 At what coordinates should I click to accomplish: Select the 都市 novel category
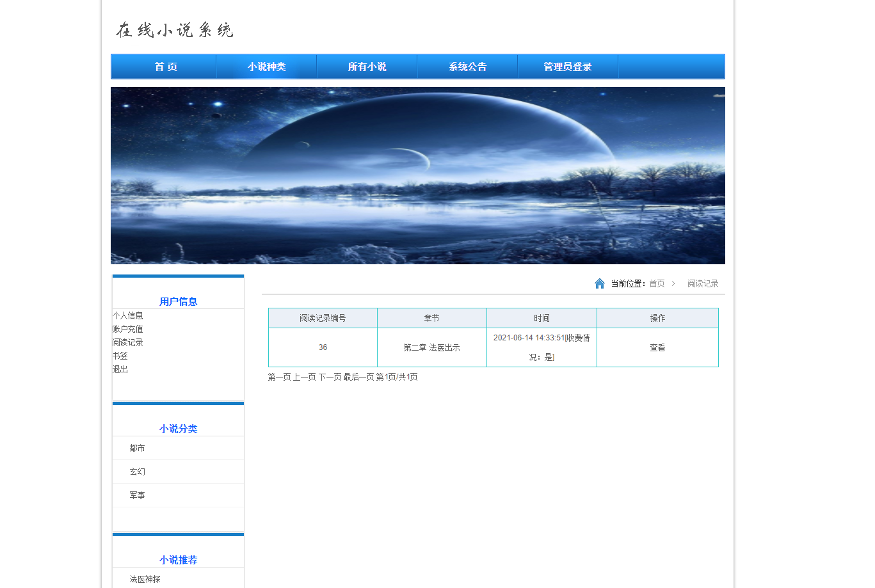pyautogui.click(x=136, y=448)
